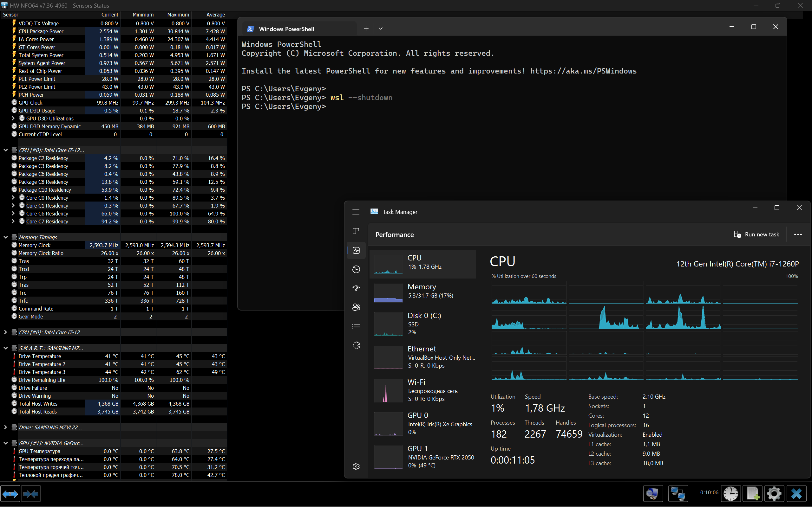Open Task Manager hamburger navigation menu
Screen dimensions: 812x507
pos(356,212)
